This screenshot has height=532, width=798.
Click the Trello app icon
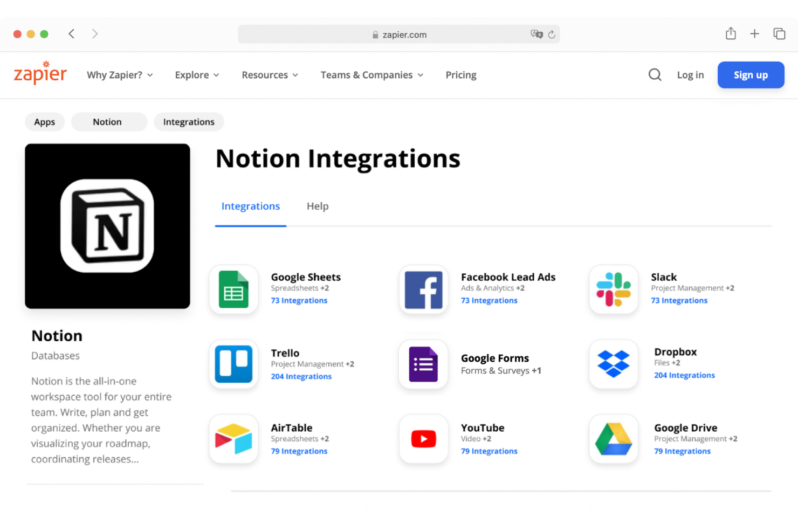pos(233,364)
